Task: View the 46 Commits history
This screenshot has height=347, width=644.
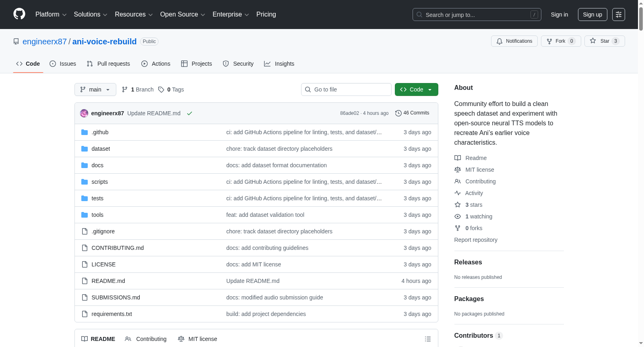Action: [412, 113]
